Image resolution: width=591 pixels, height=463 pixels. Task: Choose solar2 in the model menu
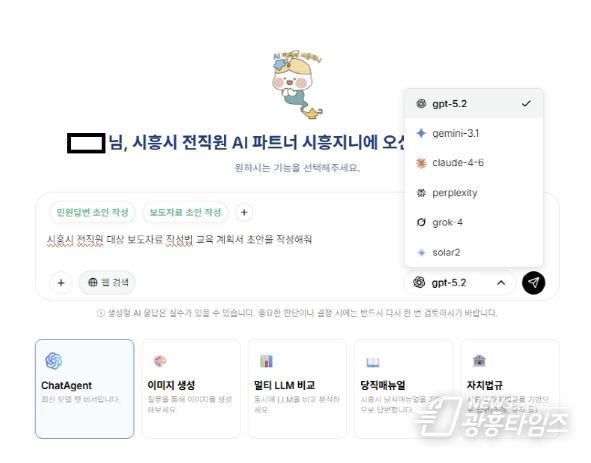(474, 252)
